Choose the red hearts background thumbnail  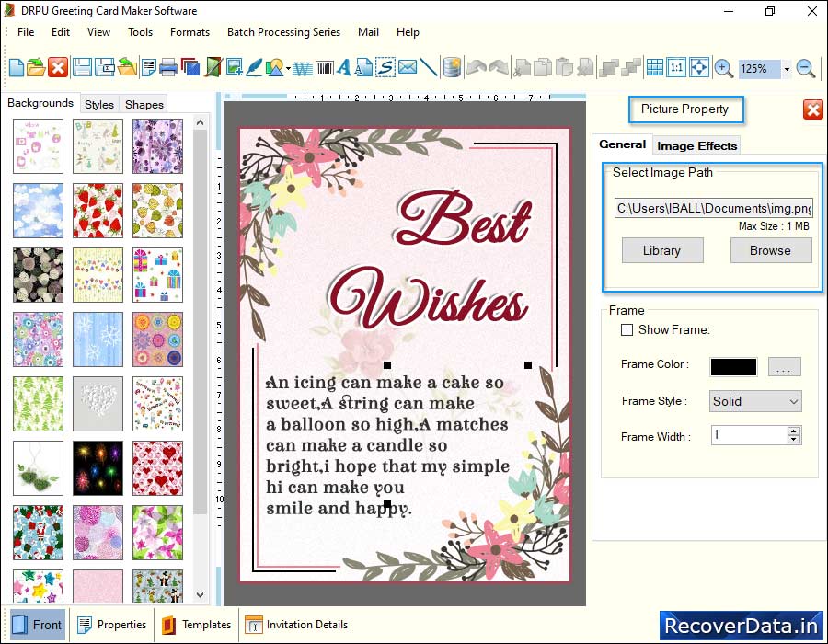coord(158,468)
